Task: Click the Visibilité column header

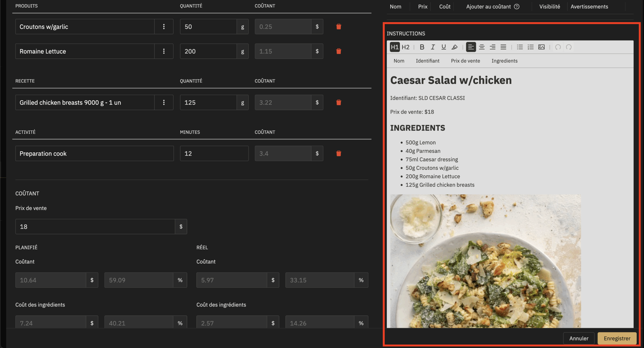Action: 549,7
